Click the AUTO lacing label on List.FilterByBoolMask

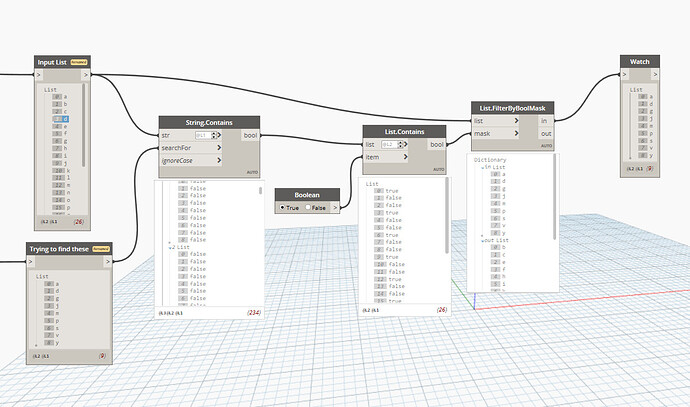546,146
